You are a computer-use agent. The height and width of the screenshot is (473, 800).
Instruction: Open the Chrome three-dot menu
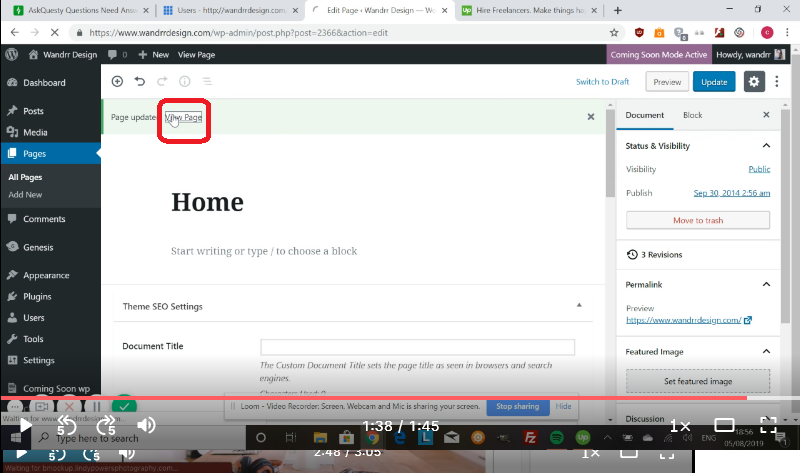coord(787,33)
